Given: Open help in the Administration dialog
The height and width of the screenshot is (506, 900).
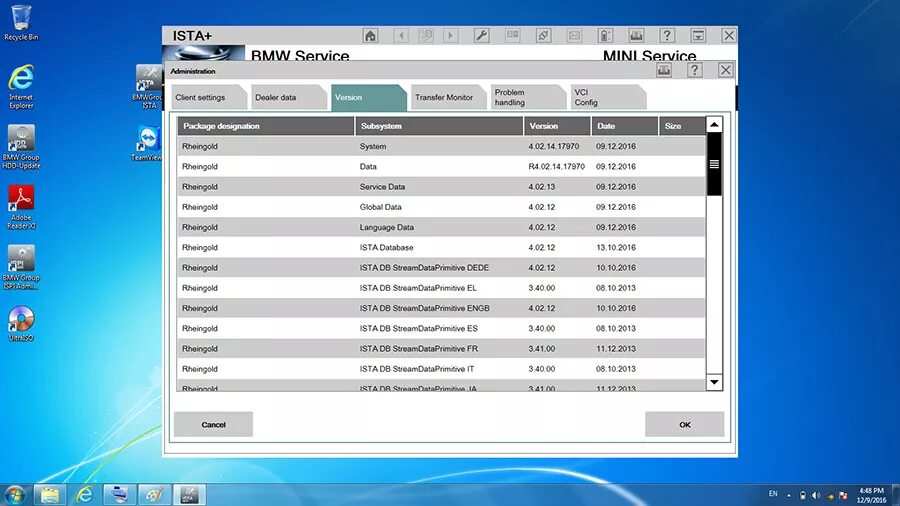Looking at the screenshot, I should click(695, 71).
